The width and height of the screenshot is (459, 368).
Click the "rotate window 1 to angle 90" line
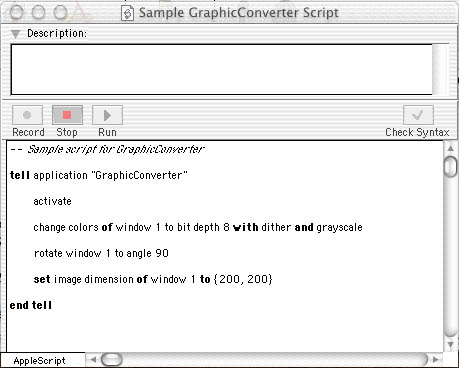point(101,253)
